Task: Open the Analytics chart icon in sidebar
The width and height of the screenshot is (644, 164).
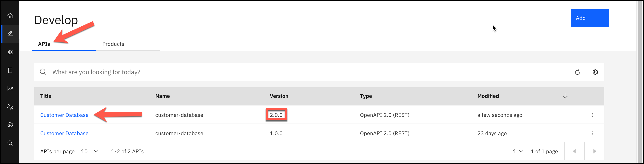Action: coord(10,89)
